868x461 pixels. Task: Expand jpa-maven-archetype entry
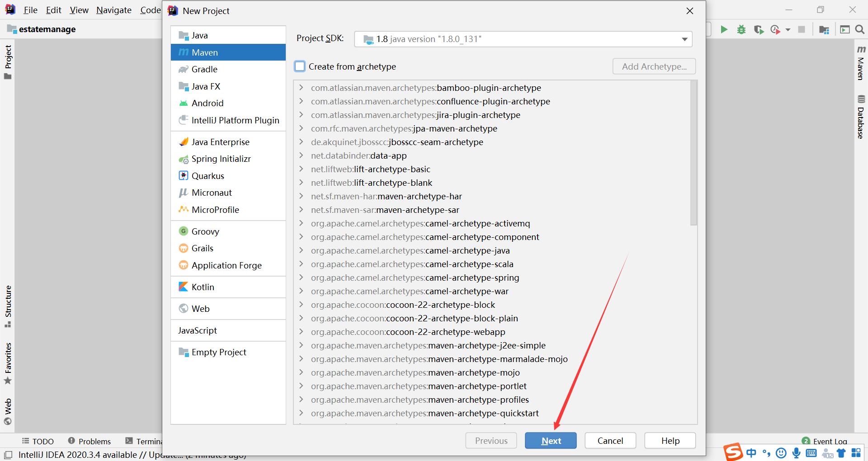tap(301, 128)
